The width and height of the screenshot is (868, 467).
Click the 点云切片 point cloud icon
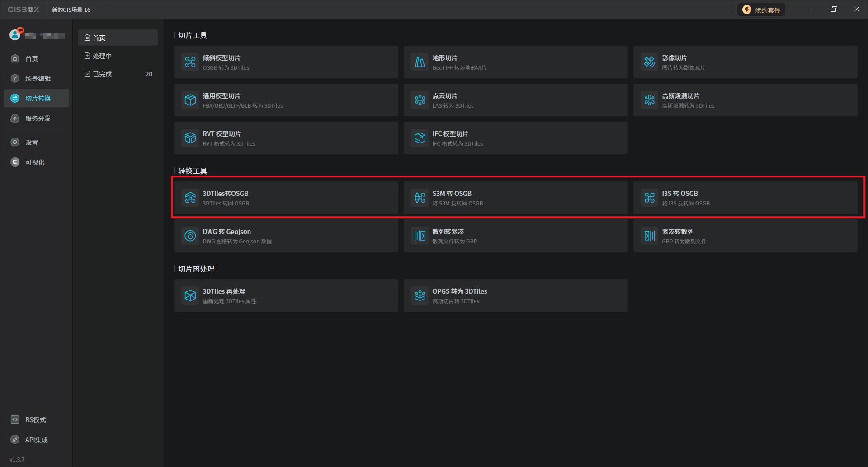click(x=420, y=100)
